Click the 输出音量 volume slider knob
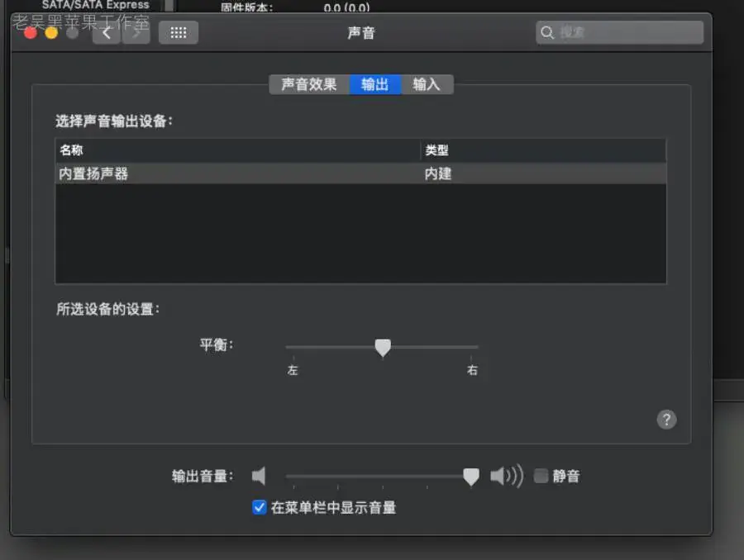 [x=470, y=477]
